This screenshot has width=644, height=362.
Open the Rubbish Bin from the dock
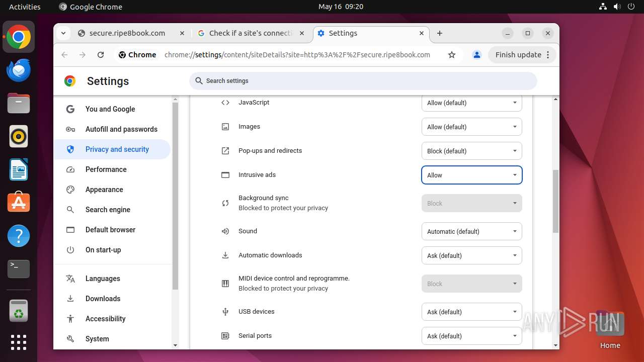coord(19,311)
